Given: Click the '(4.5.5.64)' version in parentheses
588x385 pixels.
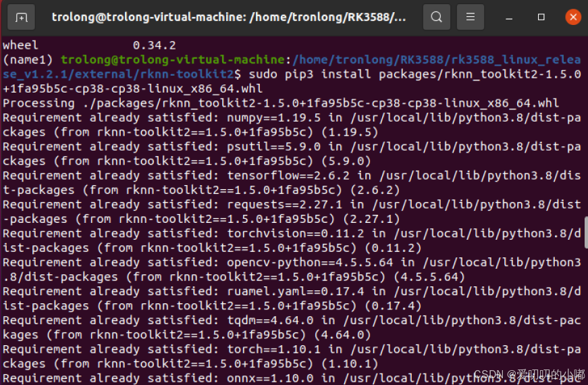Looking at the screenshot, I should coord(429,277).
